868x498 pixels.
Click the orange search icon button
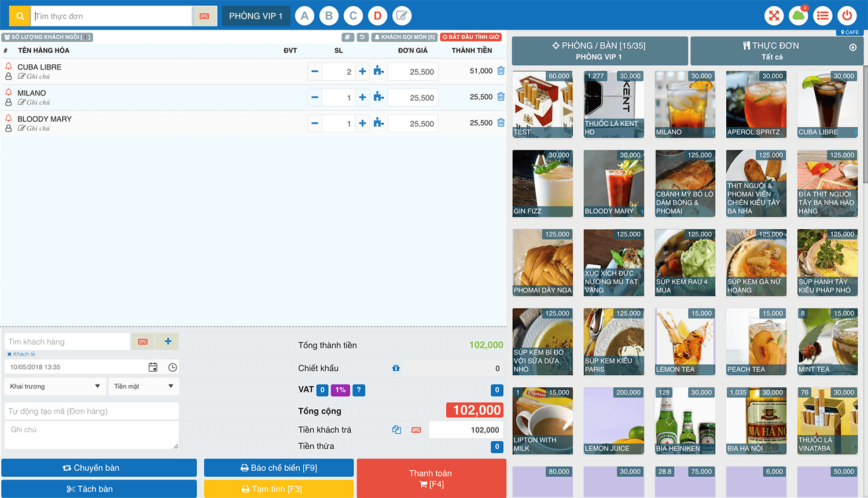click(20, 16)
